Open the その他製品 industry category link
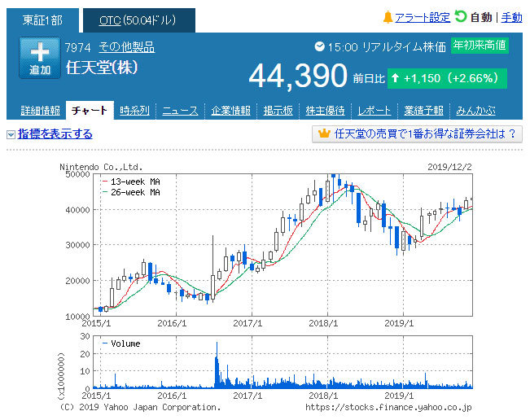This screenshot has height=420, width=530. (126, 47)
